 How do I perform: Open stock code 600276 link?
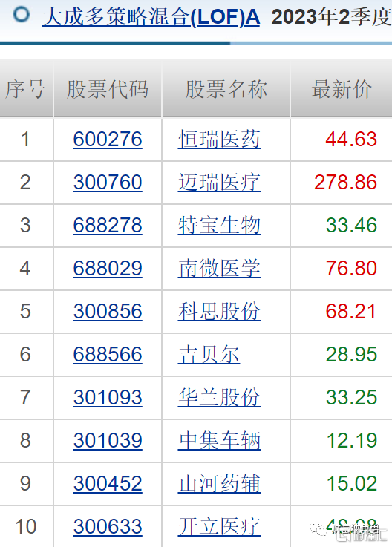coord(108,140)
